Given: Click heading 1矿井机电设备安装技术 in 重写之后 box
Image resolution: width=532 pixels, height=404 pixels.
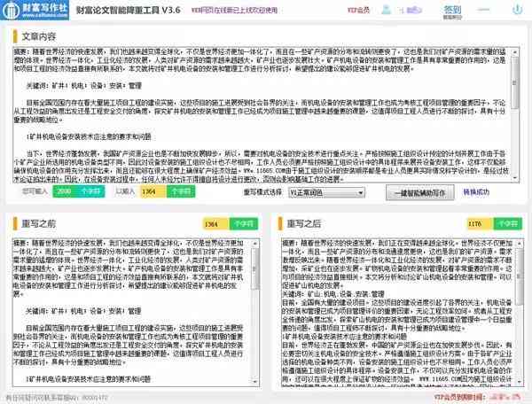Looking at the screenshot, I should point(345,336).
